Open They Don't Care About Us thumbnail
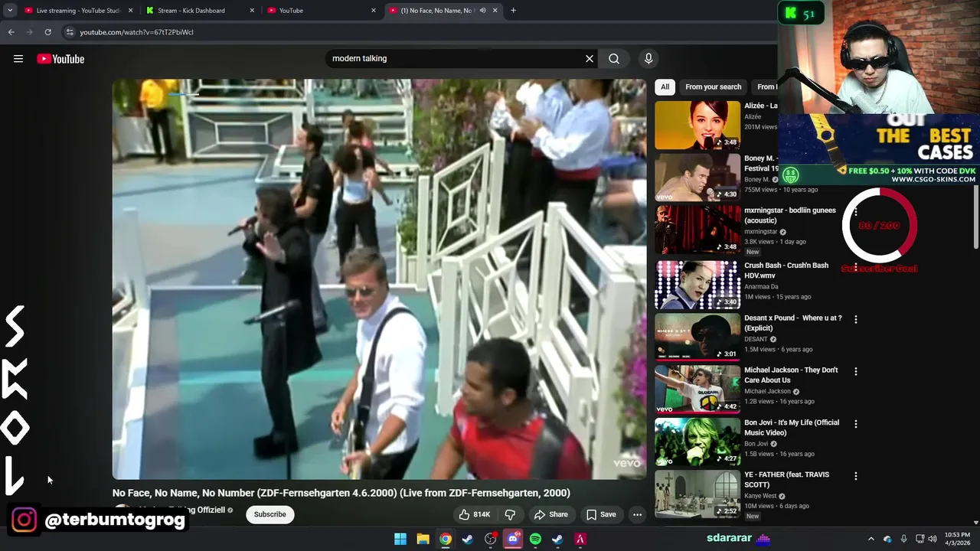 (697, 389)
